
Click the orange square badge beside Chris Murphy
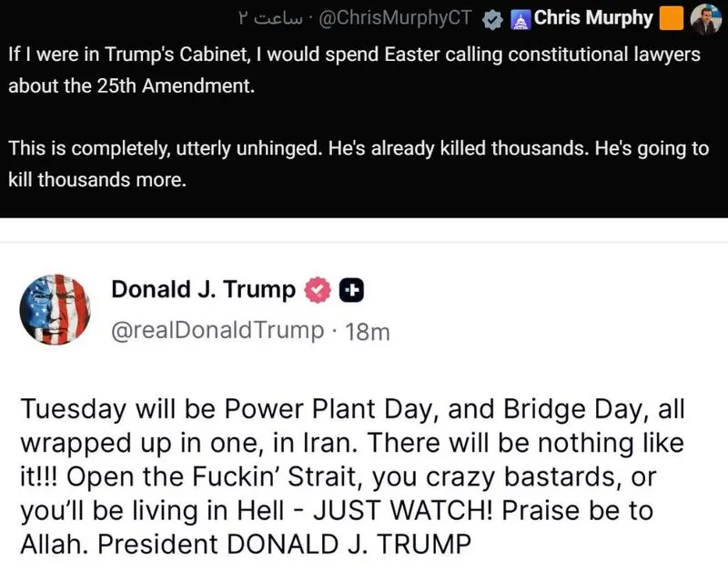pyautogui.click(x=671, y=18)
